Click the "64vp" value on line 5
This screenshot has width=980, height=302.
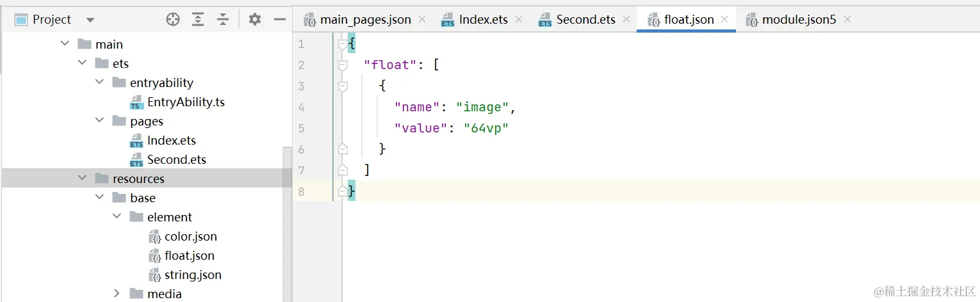point(486,128)
